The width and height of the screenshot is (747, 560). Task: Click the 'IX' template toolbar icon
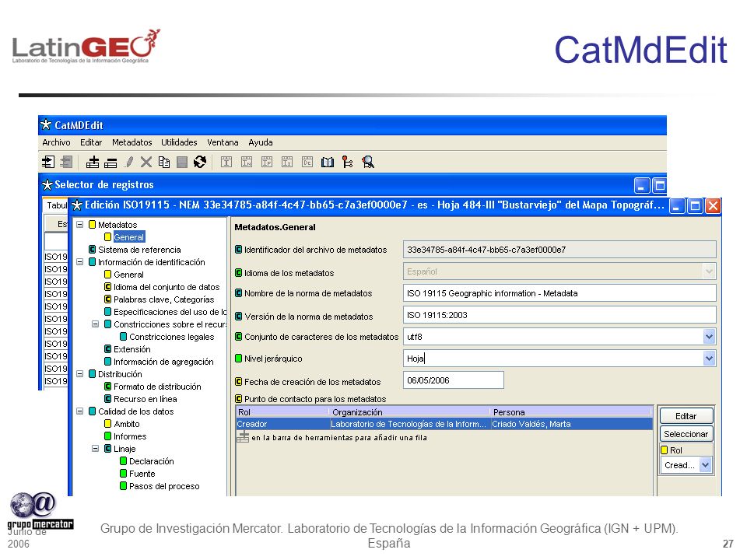tap(287, 163)
